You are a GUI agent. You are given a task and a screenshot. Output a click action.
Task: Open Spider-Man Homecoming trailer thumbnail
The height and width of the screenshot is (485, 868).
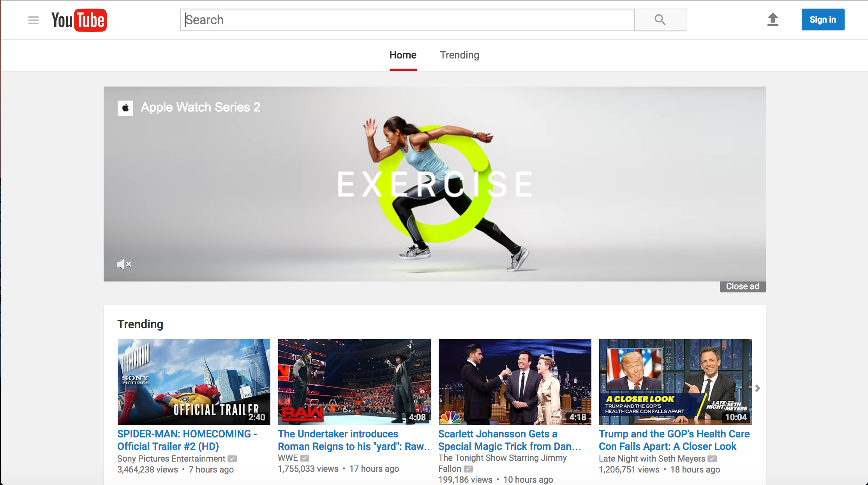click(x=194, y=382)
